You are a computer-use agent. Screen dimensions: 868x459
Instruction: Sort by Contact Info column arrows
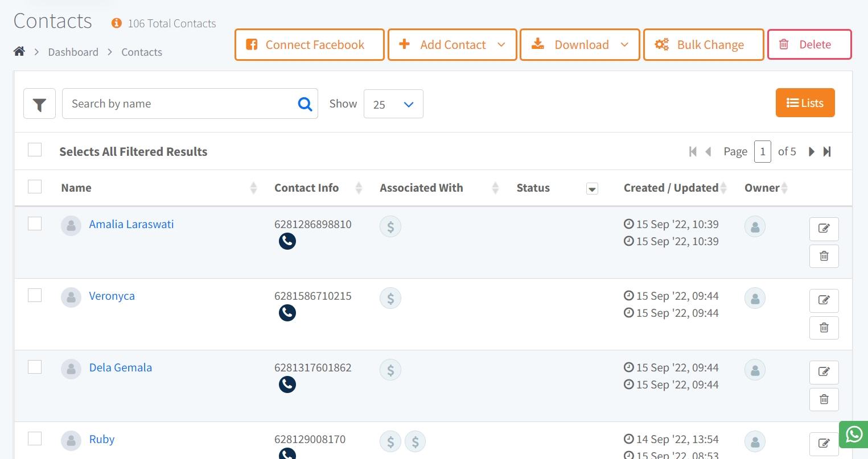coord(359,188)
